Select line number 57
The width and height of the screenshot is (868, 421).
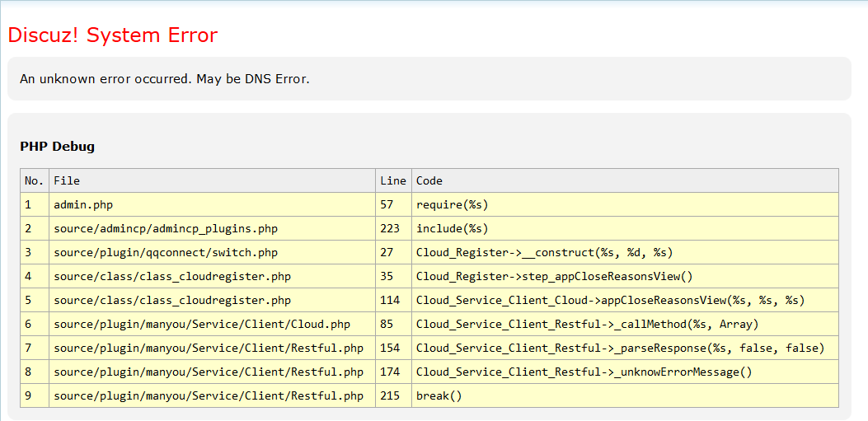pos(393,204)
